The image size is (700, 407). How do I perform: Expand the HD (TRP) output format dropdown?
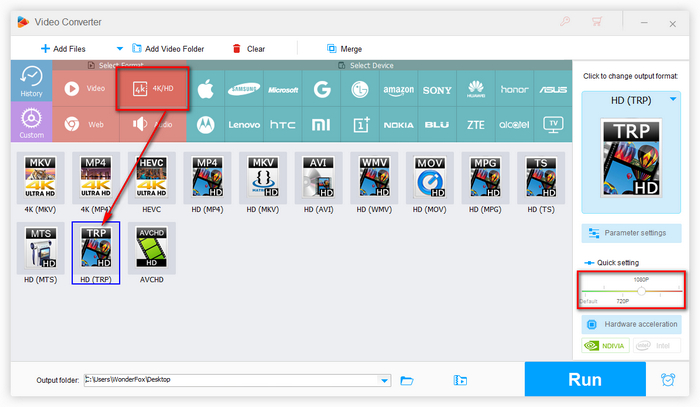tap(673, 99)
